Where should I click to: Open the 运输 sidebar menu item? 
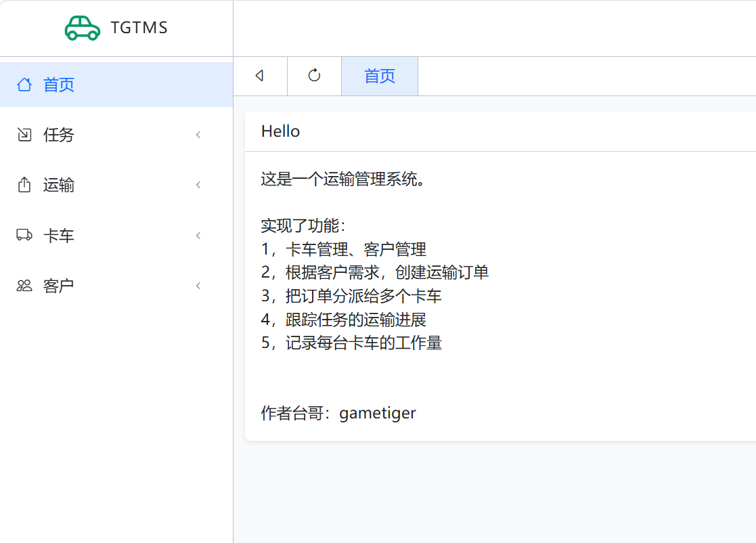pos(116,185)
